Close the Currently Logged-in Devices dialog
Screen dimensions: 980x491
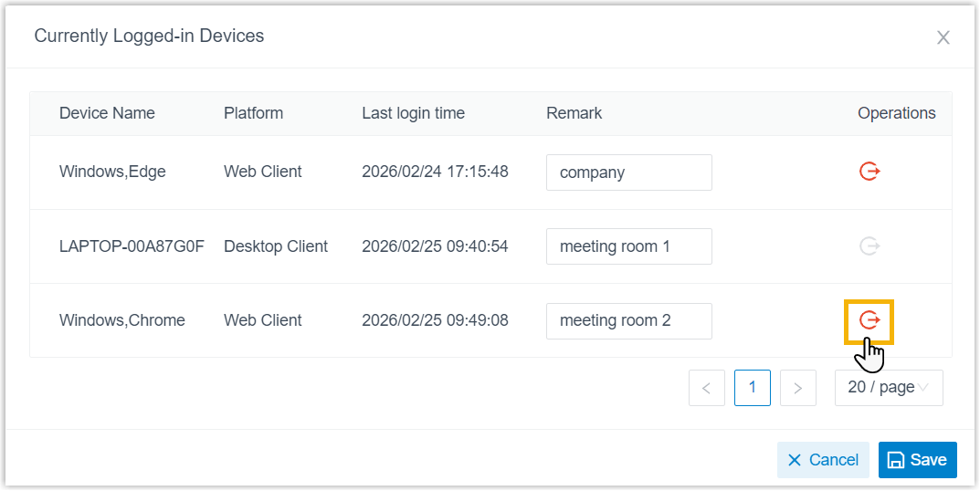[x=943, y=37]
